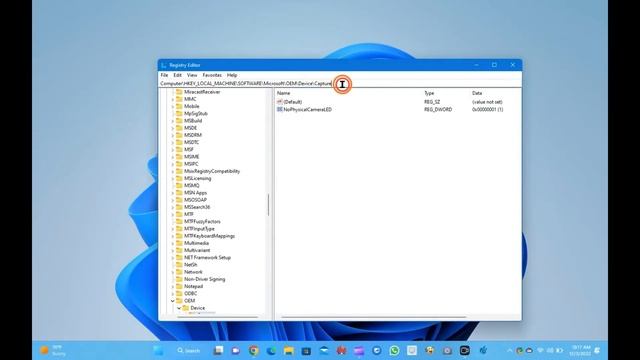Click the Type column header

[429, 93]
